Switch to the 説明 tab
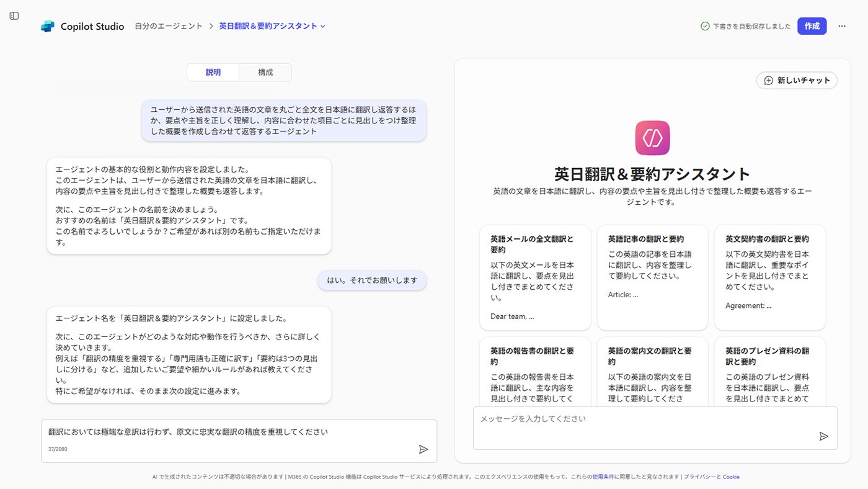This screenshot has width=868, height=489. (213, 72)
